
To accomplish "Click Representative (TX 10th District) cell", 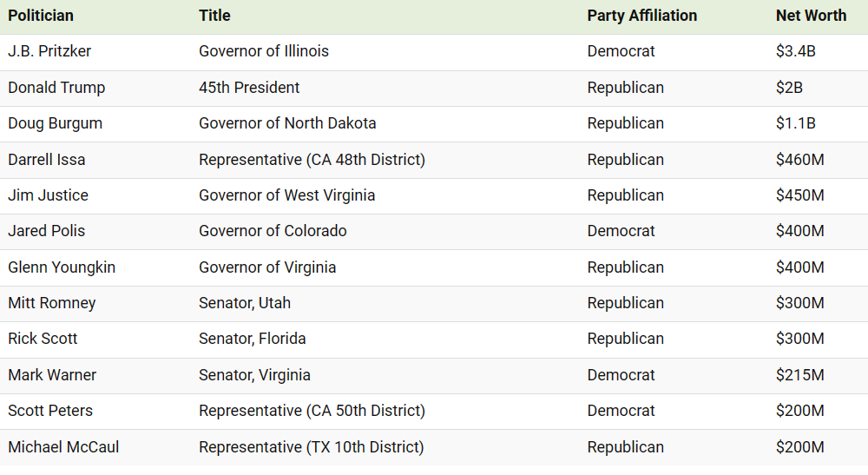I will tap(311, 447).
